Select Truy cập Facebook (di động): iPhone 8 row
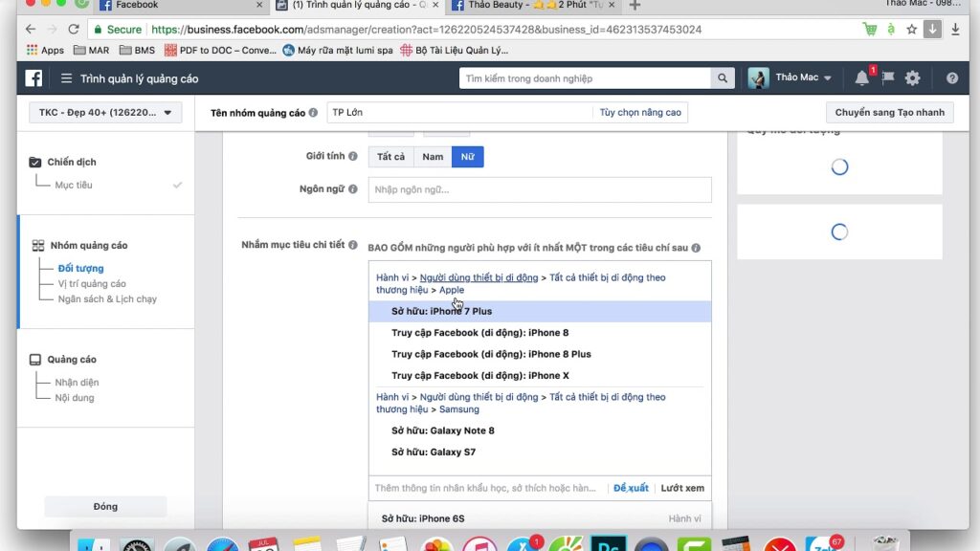 540,332
